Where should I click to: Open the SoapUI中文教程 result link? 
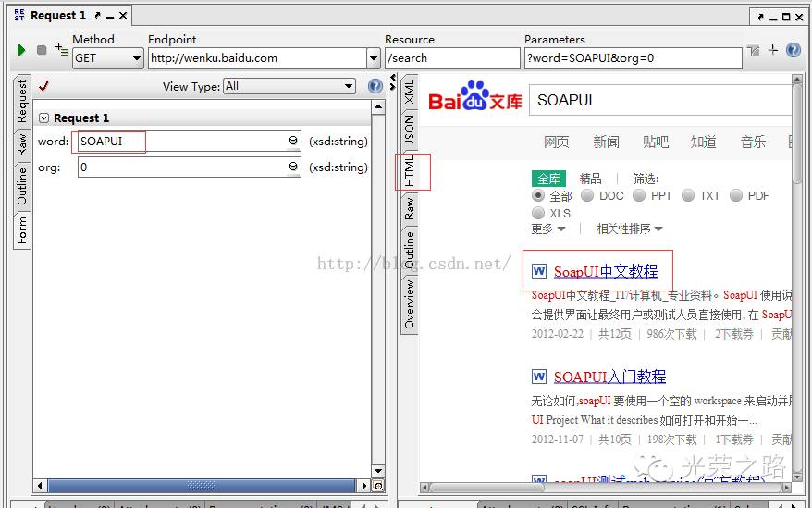606,271
